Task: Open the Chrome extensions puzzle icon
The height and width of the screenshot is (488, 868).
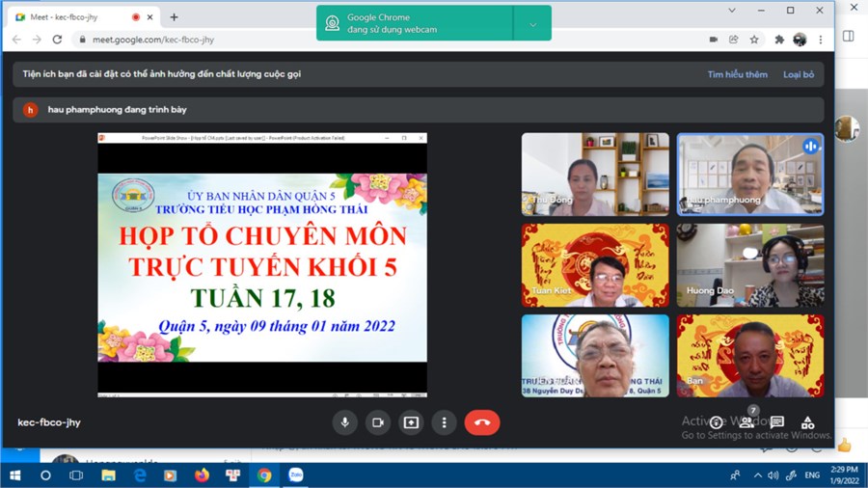Action: pos(776,40)
